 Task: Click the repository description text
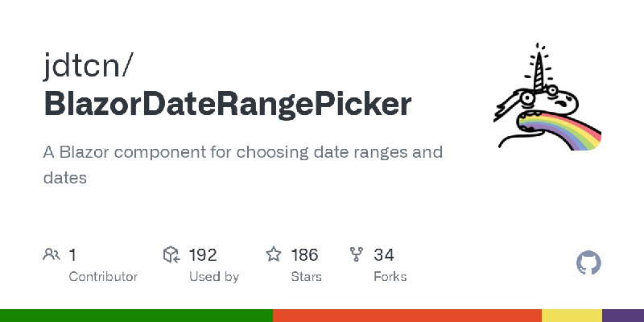(x=242, y=165)
